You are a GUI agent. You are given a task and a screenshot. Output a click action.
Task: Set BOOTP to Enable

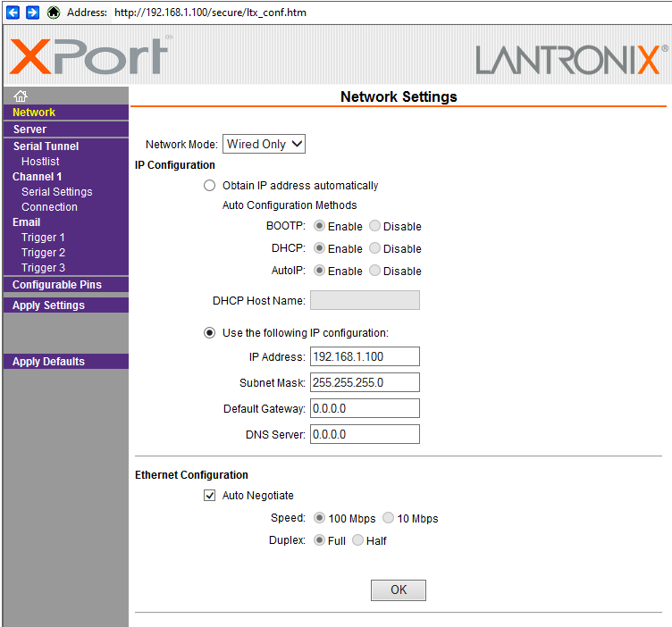pyautogui.click(x=319, y=226)
